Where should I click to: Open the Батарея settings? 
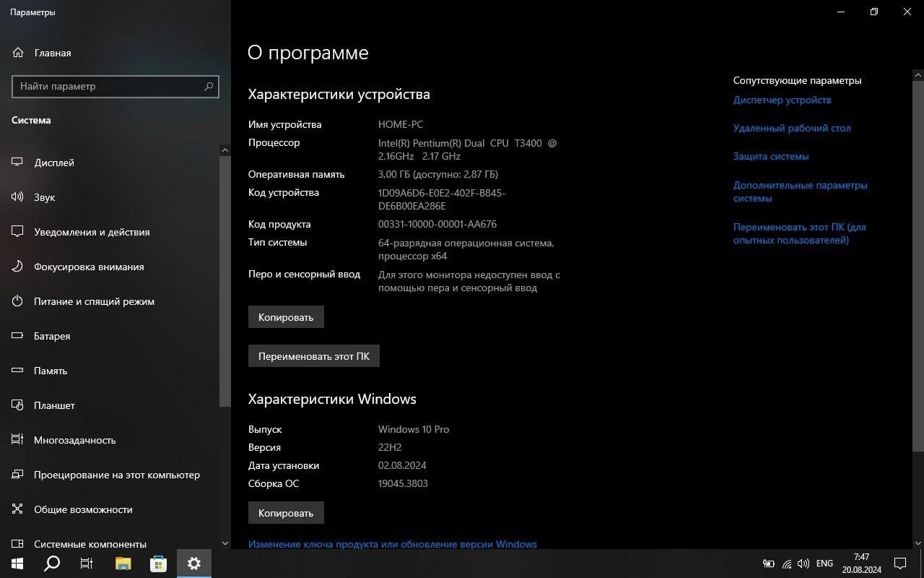click(110, 336)
